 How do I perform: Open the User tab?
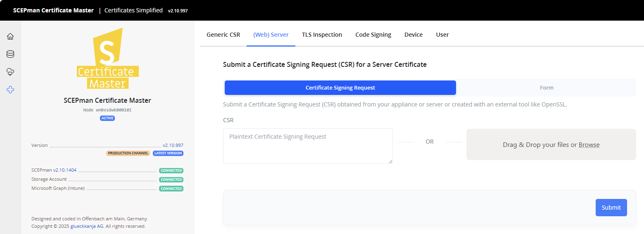point(442,35)
